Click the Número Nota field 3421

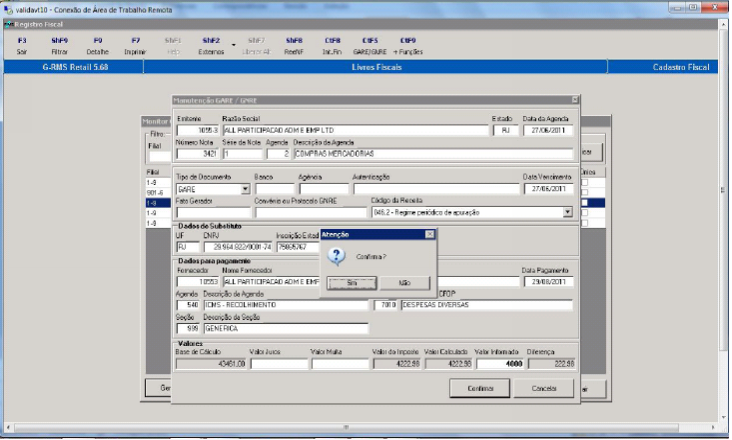point(197,154)
